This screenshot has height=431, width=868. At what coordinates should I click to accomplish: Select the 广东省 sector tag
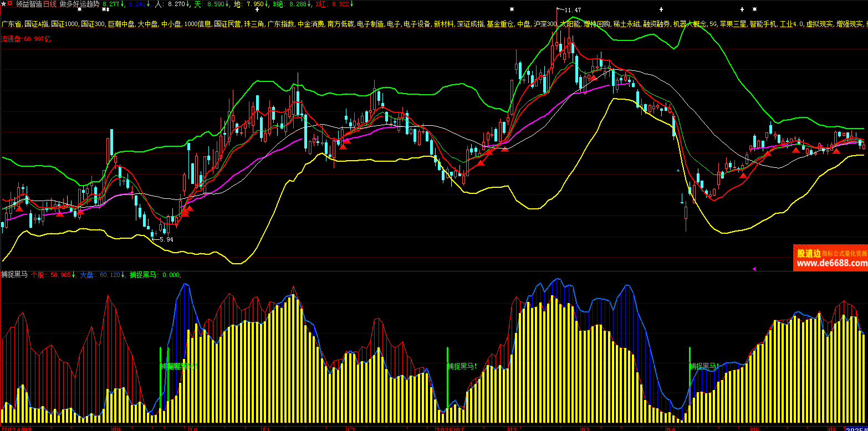(12, 24)
